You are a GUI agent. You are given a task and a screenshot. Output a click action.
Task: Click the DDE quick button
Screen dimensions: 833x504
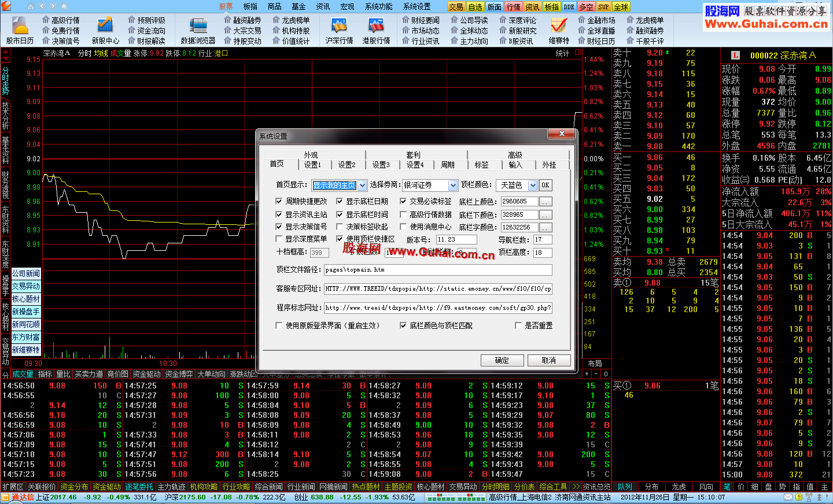569,7
